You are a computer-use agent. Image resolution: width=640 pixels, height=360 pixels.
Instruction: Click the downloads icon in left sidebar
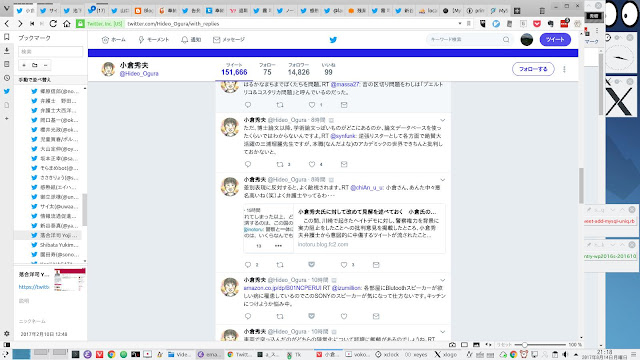click(x=7, y=51)
